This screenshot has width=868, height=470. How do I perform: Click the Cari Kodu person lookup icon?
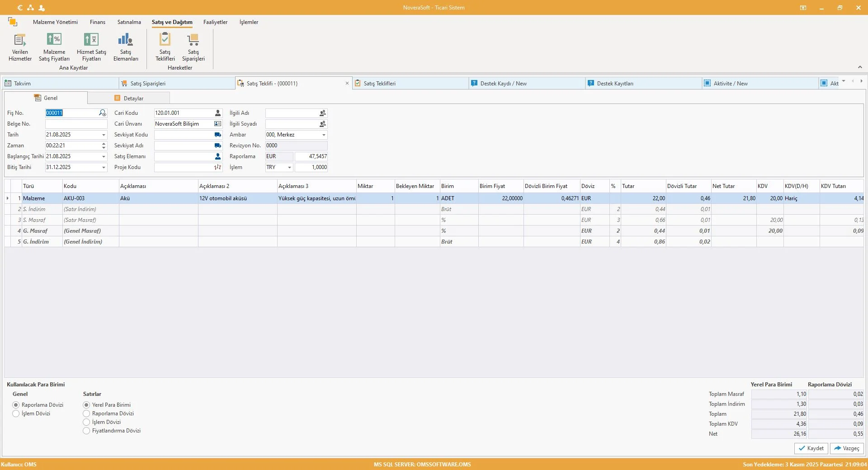(x=218, y=113)
